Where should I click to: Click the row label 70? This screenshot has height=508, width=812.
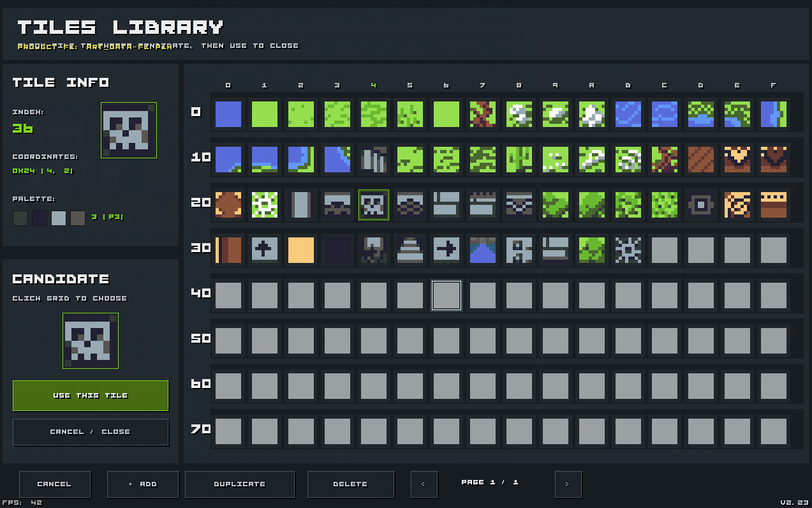click(x=201, y=430)
